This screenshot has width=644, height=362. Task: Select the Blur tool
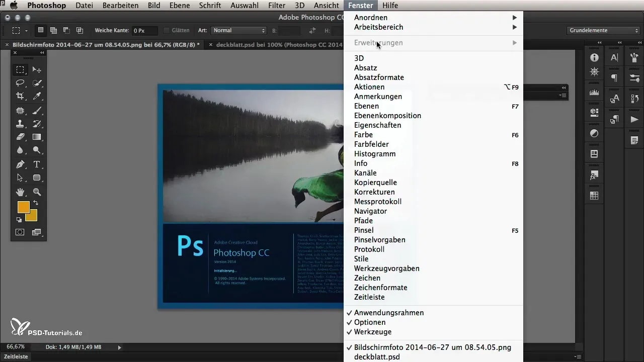pyautogui.click(x=20, y=150)
